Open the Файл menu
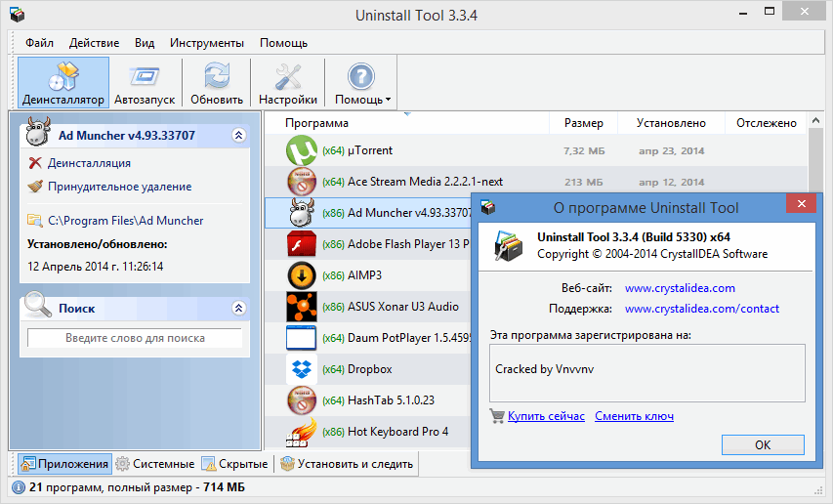Viewport: 833px width, 504px height. [39, 43]
